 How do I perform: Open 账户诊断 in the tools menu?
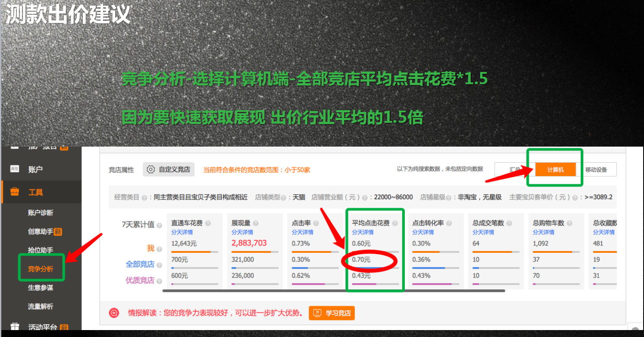pyautogui.click(x=41, y=213)
